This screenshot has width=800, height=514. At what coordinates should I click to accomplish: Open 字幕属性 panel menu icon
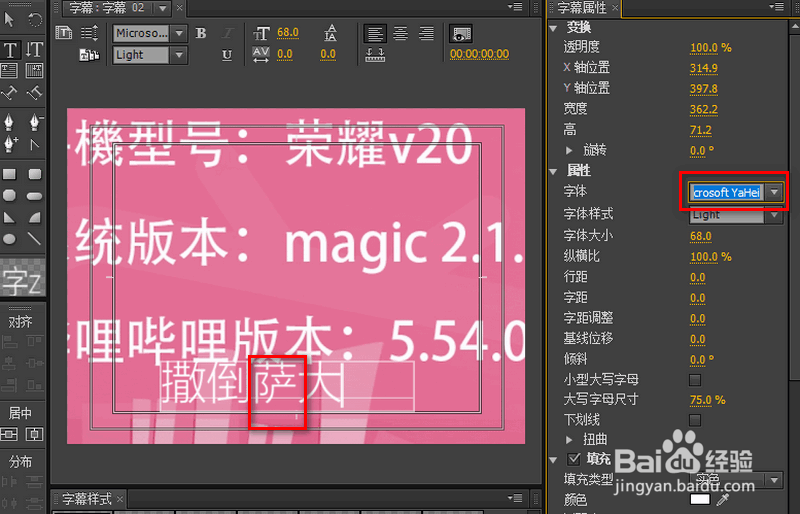[x=777, y=7]
